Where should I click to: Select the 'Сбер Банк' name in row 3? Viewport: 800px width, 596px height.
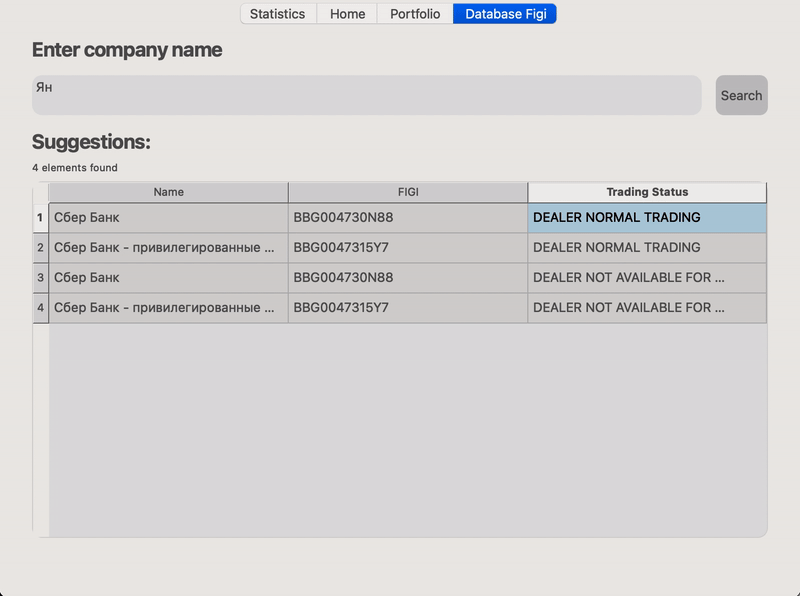[168, 278]
